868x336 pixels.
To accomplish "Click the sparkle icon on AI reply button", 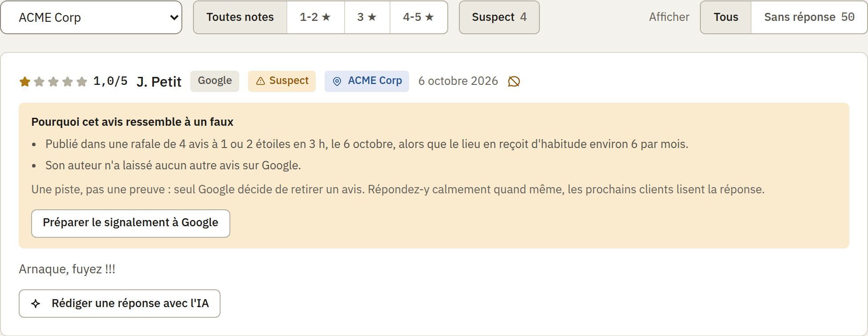I will [x=36, y=304].
